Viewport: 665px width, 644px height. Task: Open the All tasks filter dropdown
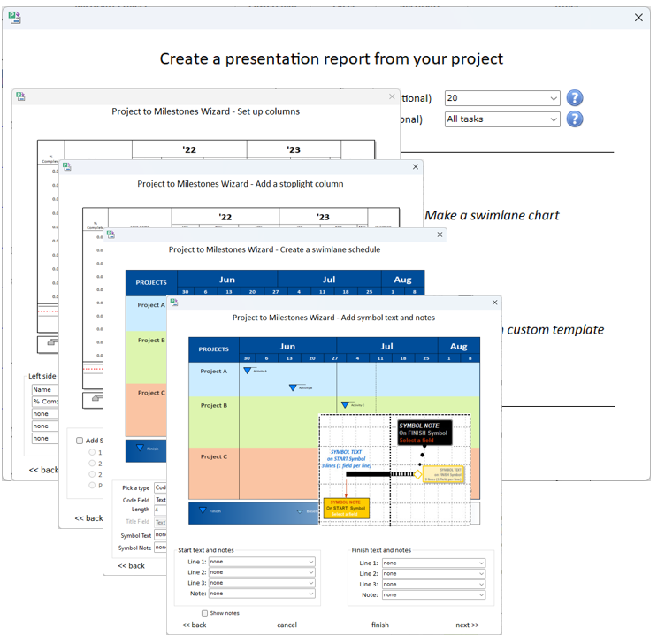click(501, 119)
